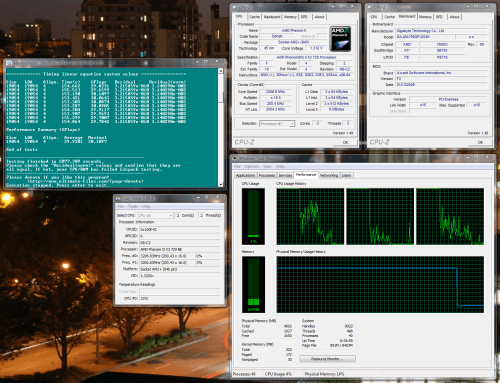Open Task Manager Options menu
This screenshot has height=383, width=500.
tap(252, 166)
